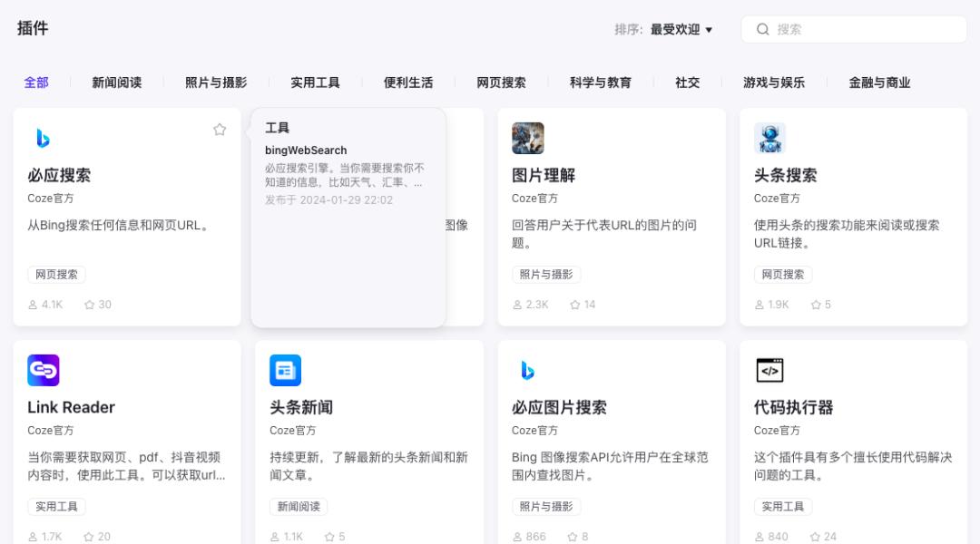Switch to the 新闻阅读 tab
Image resolution: width=980 pixels, height=544 pixels.
coord(117,83)
